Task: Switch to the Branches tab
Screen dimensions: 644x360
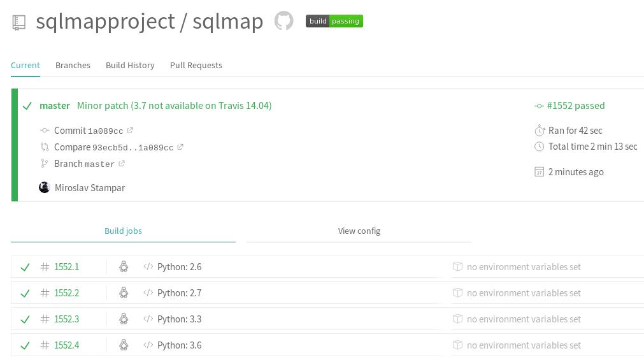Action: point(73,65)
